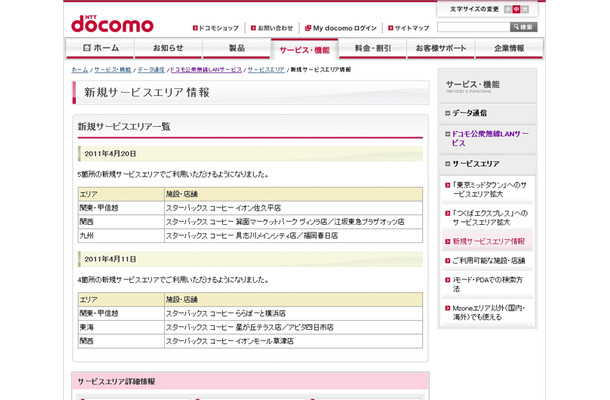Click the icon beside My docomo ログイン
This screenshot has width=610, height=400.
click(308, 28)
